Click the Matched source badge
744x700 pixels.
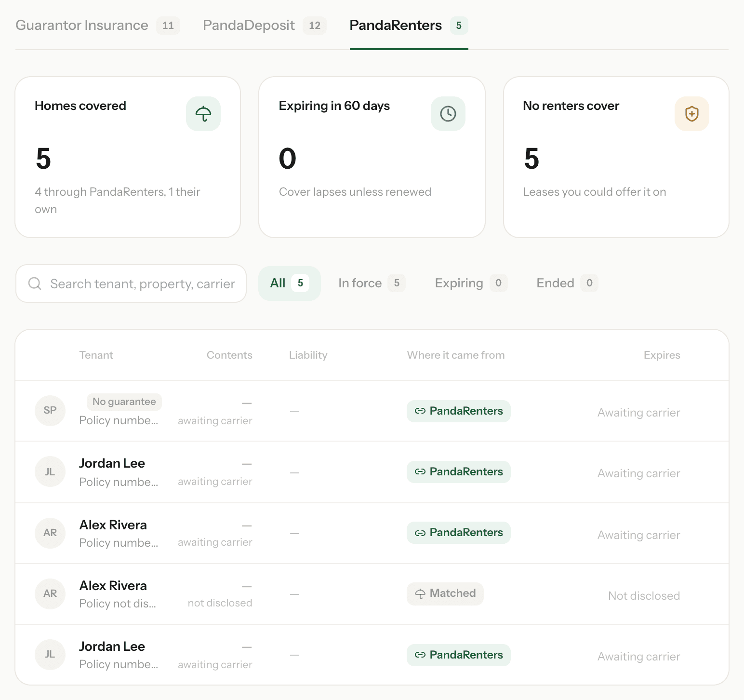[445, 594]
